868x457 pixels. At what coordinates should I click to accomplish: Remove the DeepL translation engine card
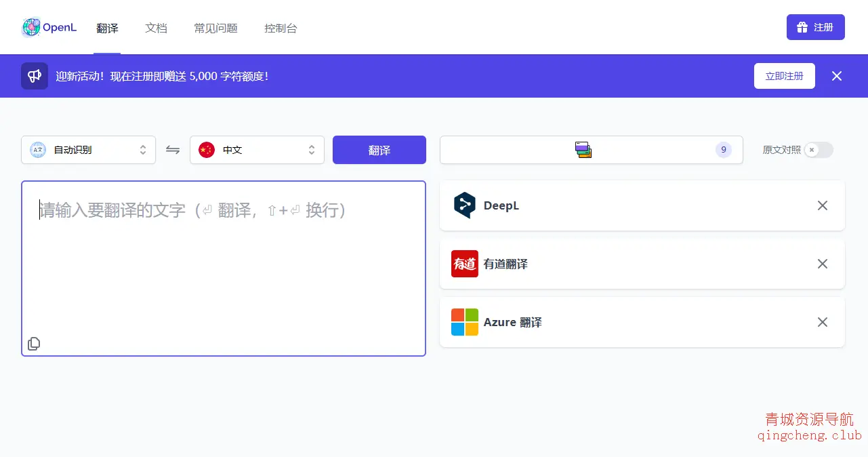point(822,205)
